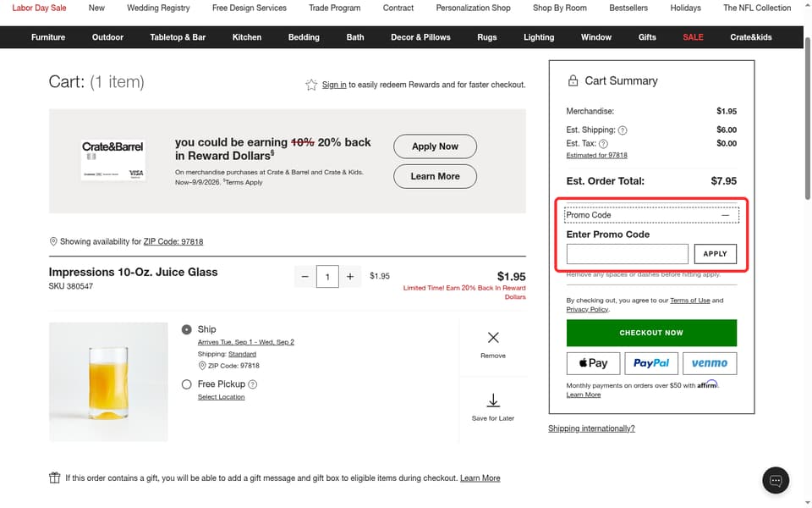The height and width of the screenshot is (508, 812).
Task: Open the Kitchen menu
Action: pos(246,37)
